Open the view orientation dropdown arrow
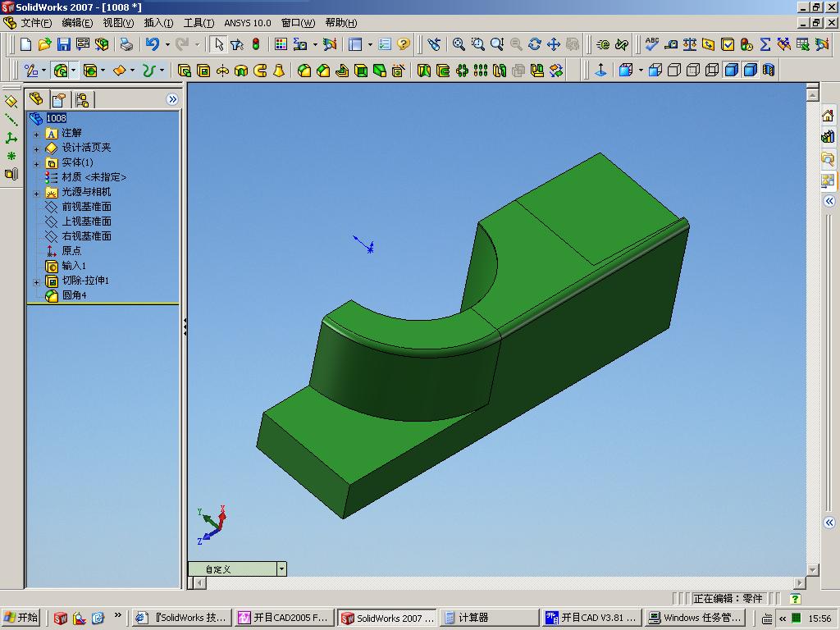Image resolution: width=840 pixels, height=630 pixels. pos(641,71)
